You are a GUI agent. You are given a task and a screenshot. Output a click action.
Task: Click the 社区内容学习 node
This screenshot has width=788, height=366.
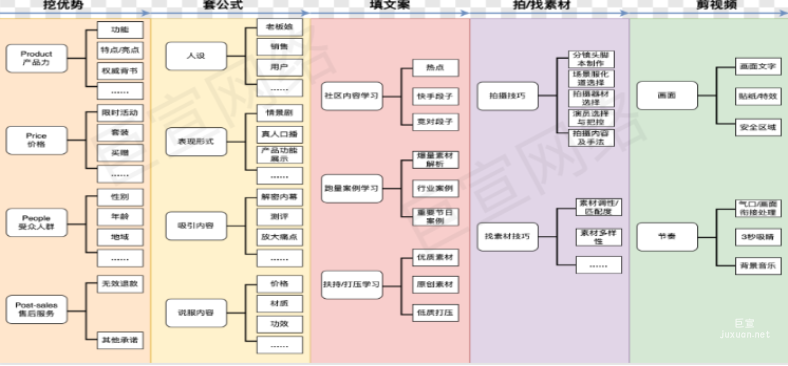click(x=352, y=96)
